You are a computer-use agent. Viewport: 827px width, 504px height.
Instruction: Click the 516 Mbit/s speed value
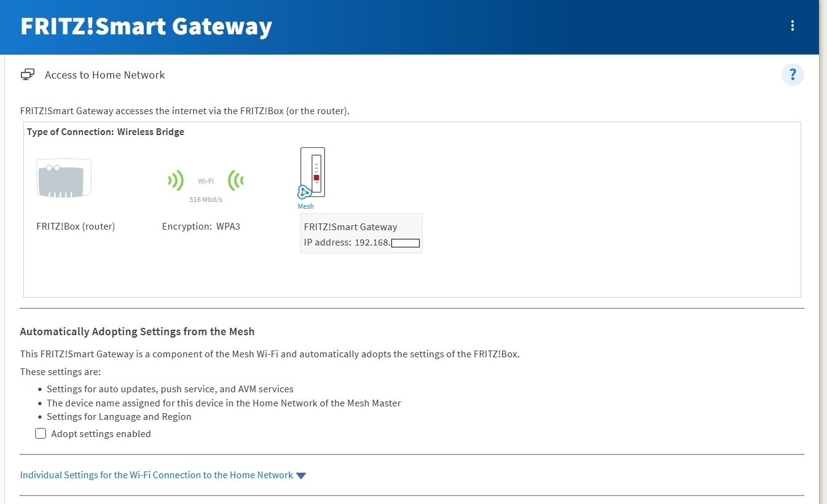click(206, 200)
